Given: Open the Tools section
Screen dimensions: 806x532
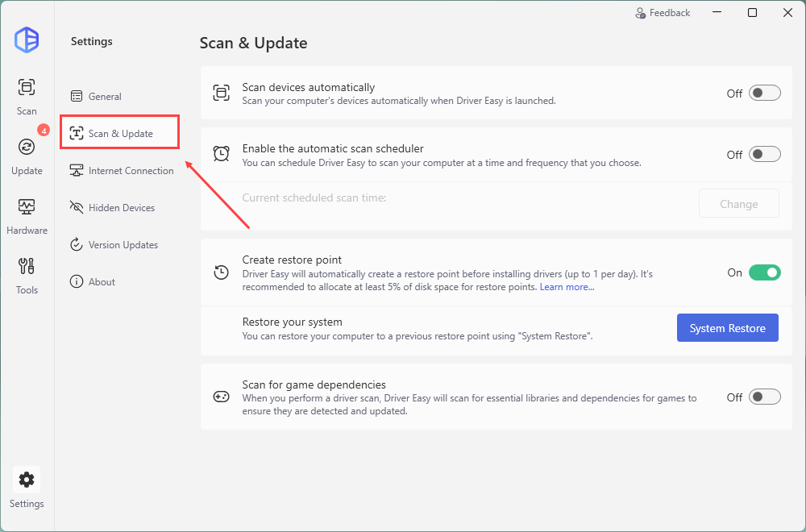Looking at the screenshot, I should [x=27, y=274].
